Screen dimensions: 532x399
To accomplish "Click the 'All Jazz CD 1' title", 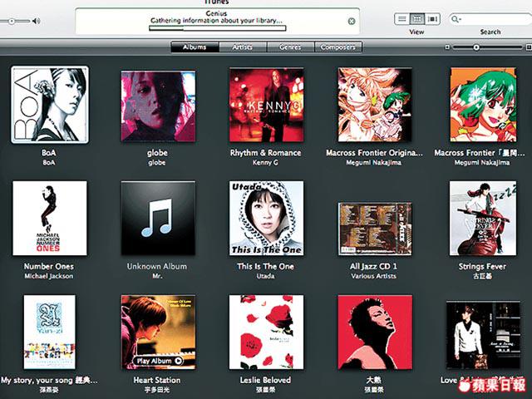I will click(x=373, y=267).
